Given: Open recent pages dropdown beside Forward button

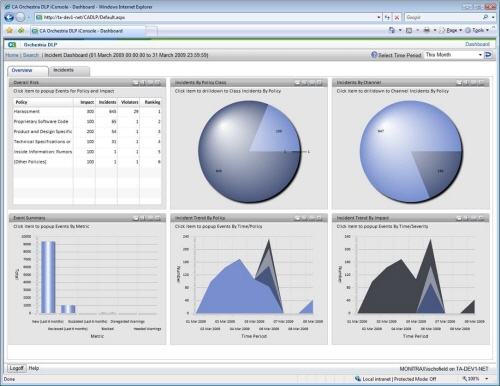Looking at the screenshot, I should 29,17.
